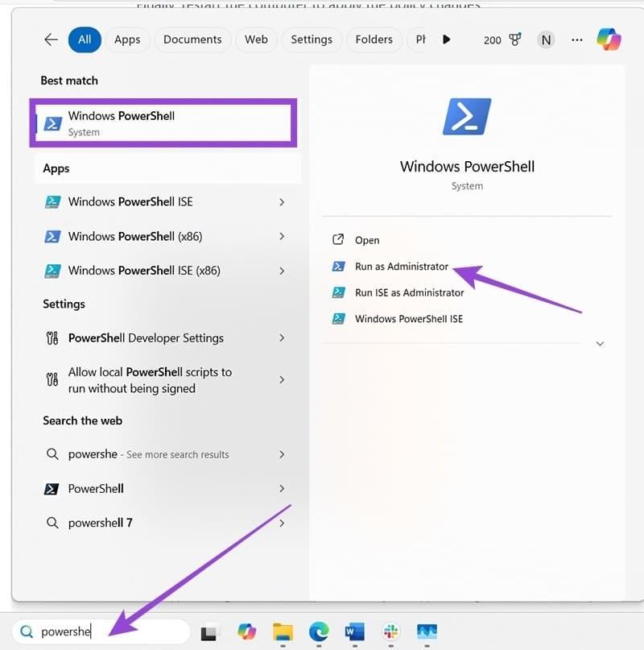Select the All filter tab

[85, 39]
